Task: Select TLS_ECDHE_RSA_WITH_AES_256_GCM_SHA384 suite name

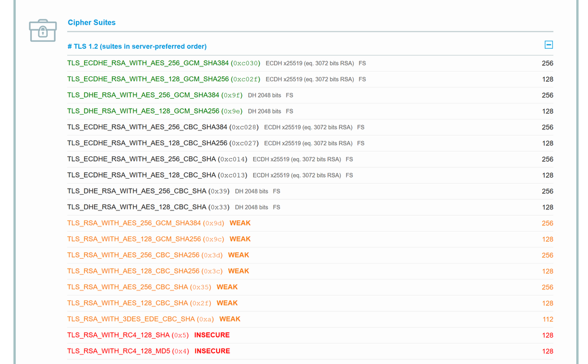Action: point(148,63)
